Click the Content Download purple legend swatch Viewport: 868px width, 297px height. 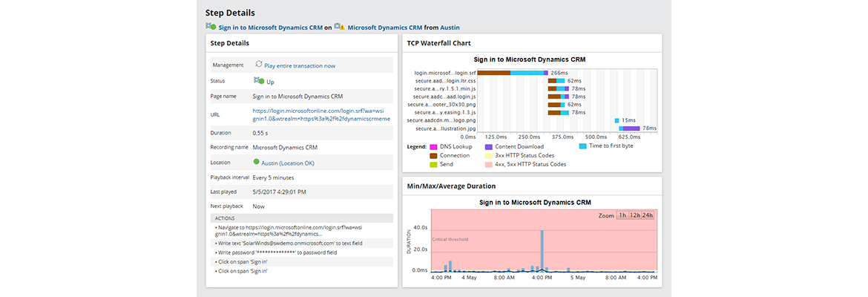pyautogui.click(x=488, y=147)
